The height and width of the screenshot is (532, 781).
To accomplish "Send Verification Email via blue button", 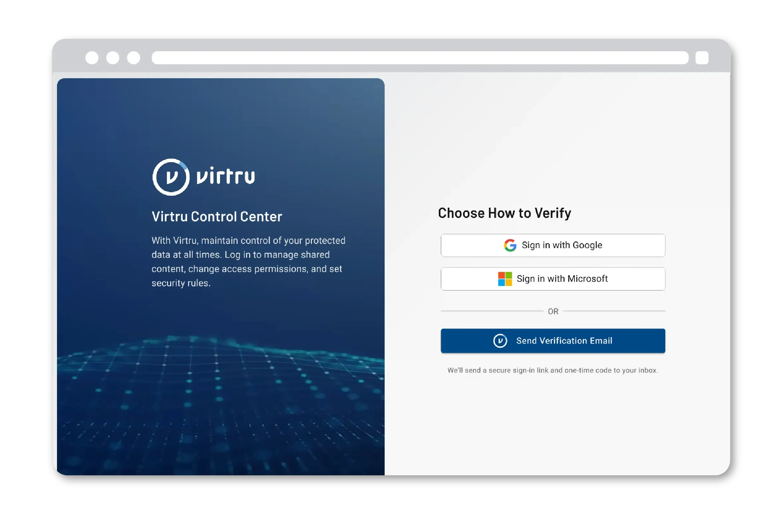I will pos(553,340).
